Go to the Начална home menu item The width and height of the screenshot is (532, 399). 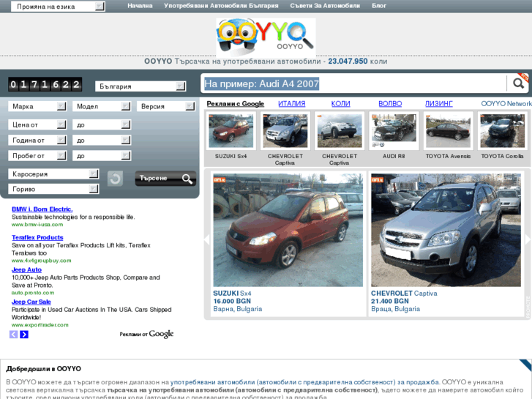140,6
